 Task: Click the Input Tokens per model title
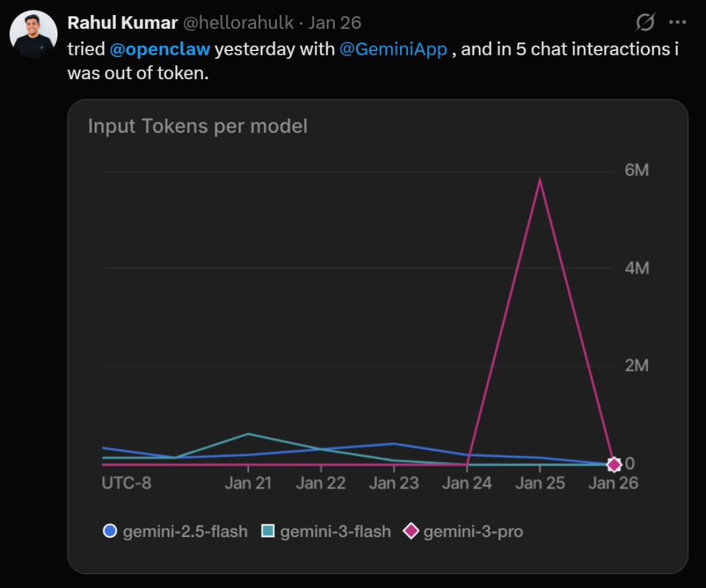(197, 126)
